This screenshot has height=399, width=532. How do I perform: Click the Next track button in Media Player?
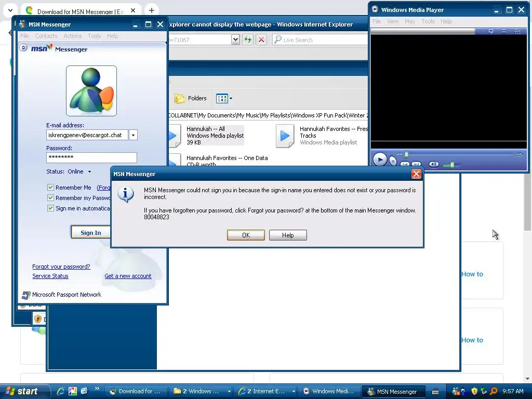(x=416, y=164)
